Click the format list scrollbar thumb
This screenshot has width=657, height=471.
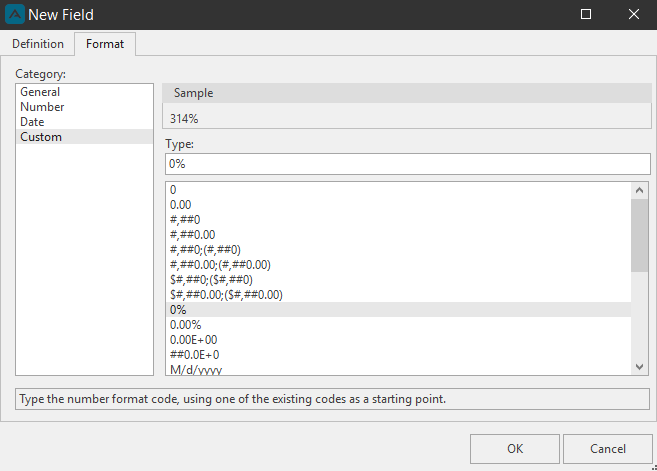click(639, 236)
